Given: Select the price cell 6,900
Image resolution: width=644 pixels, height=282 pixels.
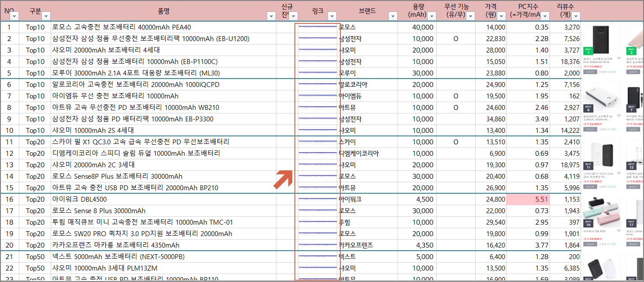Looking at the screenshot, I should [491, 153].
